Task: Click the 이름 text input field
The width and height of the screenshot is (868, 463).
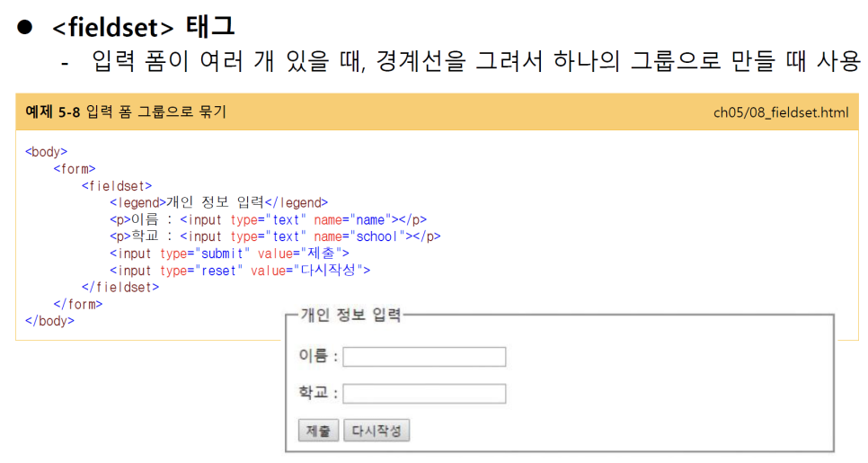Action: point(424,357)
